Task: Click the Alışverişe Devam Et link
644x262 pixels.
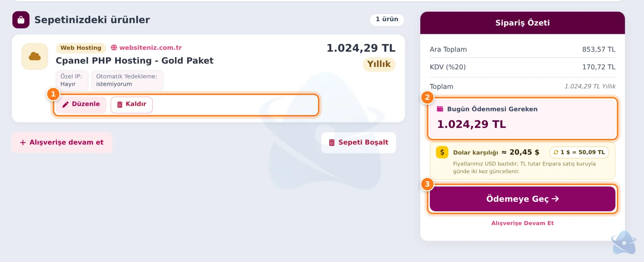Action: coord(522,223)
